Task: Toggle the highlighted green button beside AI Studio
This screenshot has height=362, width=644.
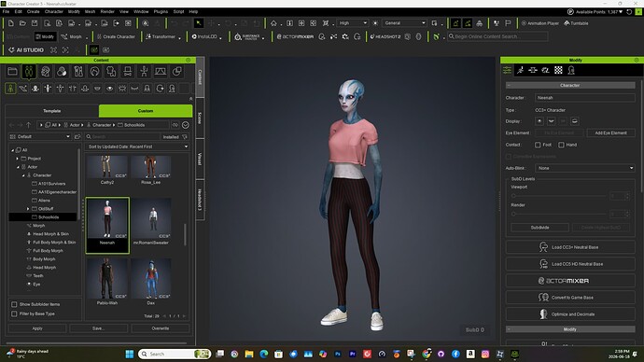Action: tap(94, 50)
